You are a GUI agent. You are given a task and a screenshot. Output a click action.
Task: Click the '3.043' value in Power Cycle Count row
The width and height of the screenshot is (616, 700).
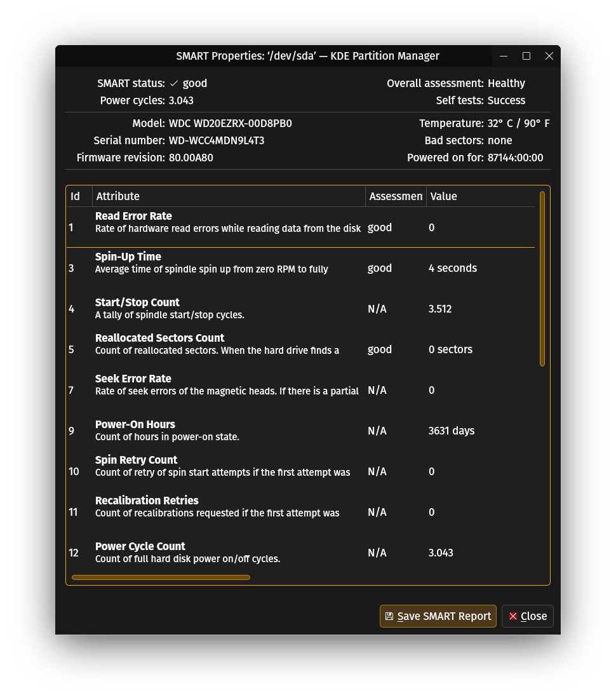click(x=441, y=553)
